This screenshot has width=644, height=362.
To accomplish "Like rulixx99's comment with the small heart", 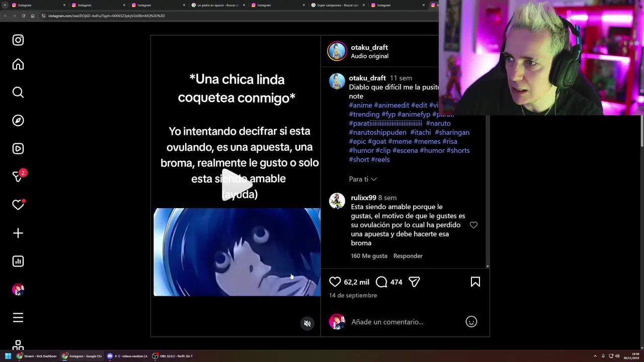I will [473, 225].
